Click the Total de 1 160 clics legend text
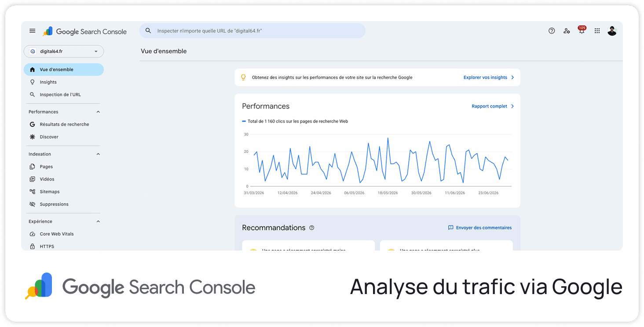This screenshot has width=644, height=327. [x=298, y=121]
